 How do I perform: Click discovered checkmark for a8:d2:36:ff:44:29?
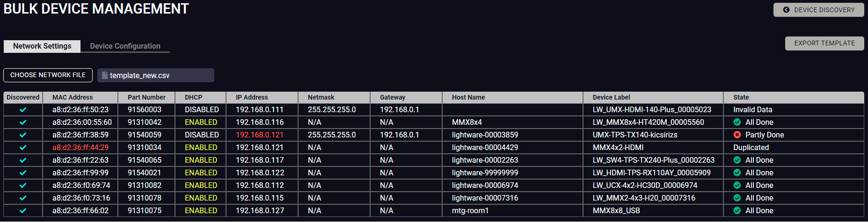click(x=23, y=148)
